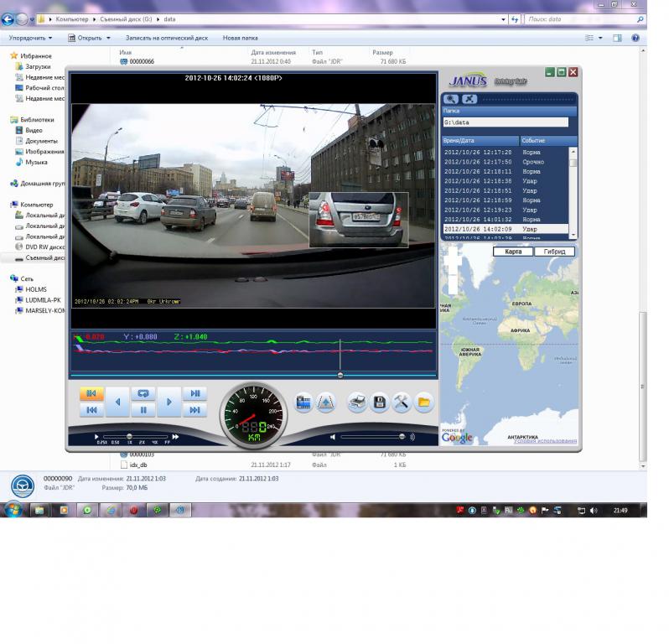The width and height of the screenshot is (669, 644).
Task: Select event 2012/10/26 12:18:59
Action: pos(506,200)
